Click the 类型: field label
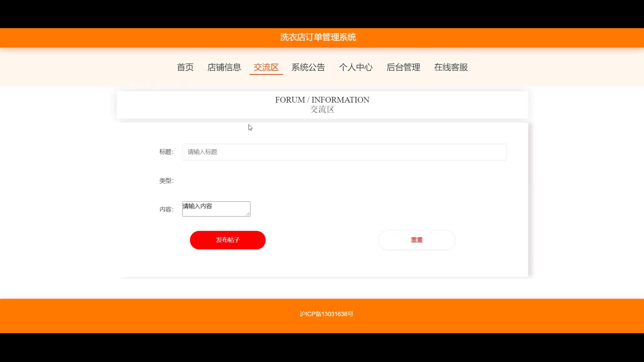 (166, 181)
